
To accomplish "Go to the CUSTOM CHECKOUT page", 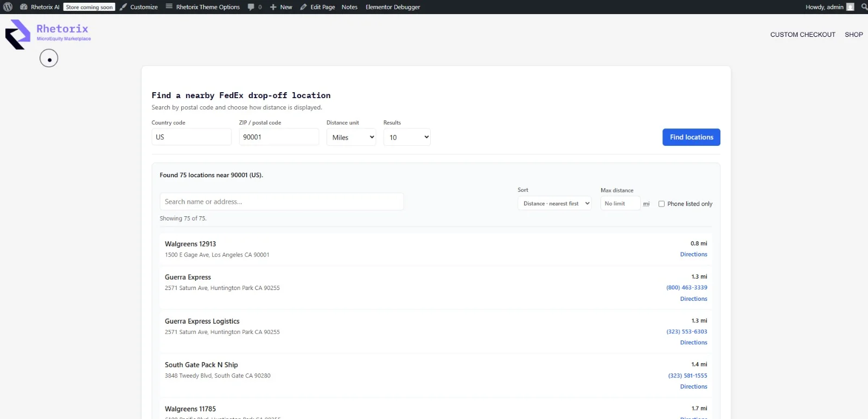I will pos(803,35).
